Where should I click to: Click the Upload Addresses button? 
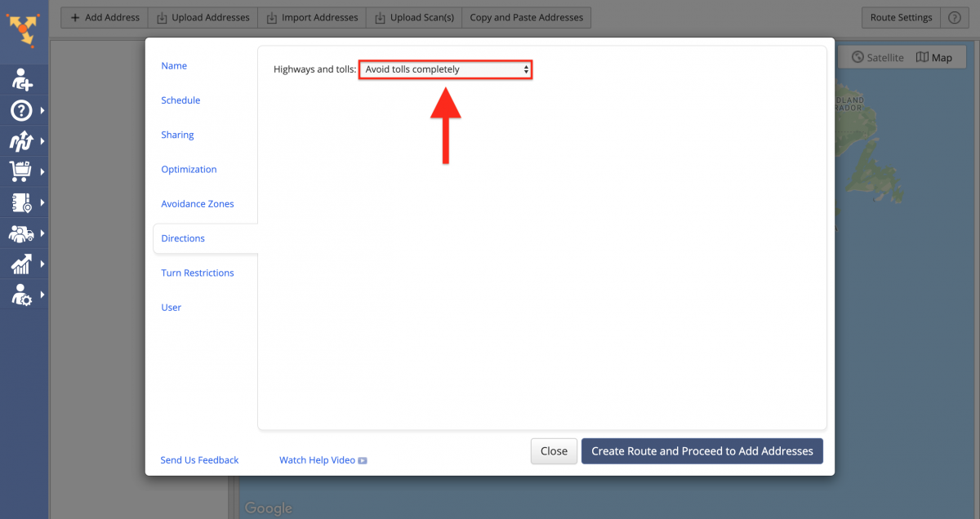203,18
